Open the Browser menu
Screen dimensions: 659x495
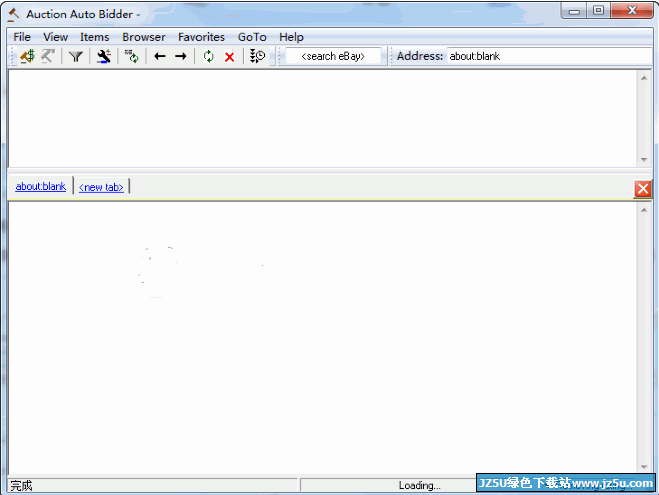pyautogui.click(x=144, y=37)
